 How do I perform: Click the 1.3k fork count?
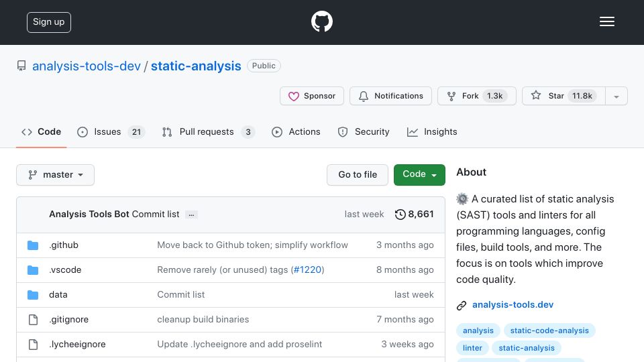coord(494,96)
